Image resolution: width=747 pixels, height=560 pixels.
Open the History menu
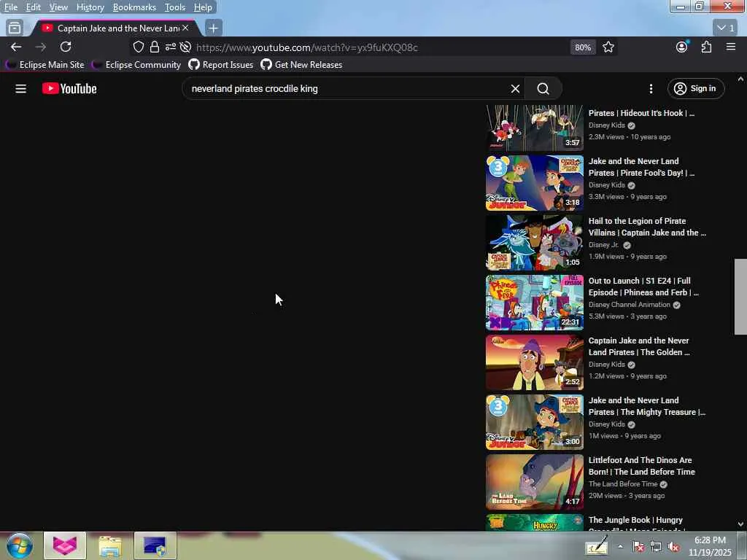[90, 7]
